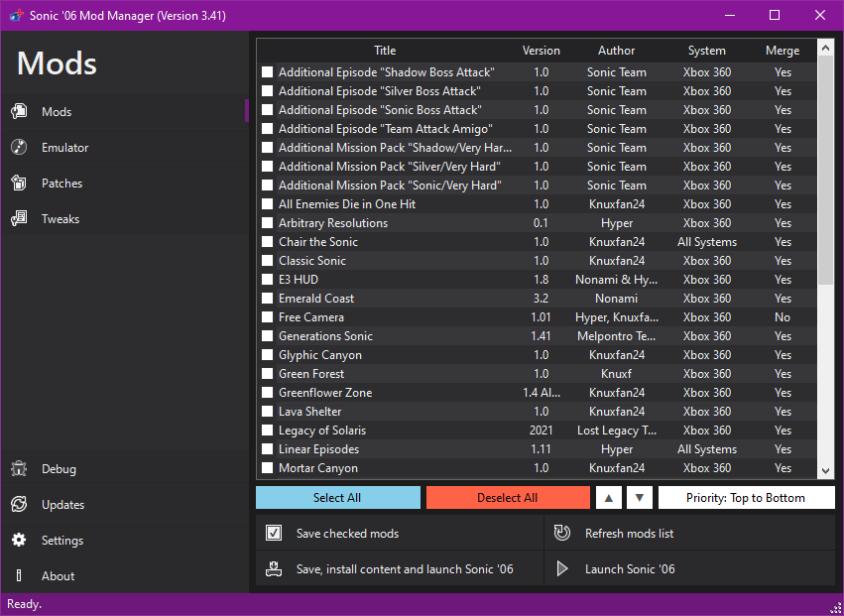Move selected mod up with arrow button

[x=608, y=498]
